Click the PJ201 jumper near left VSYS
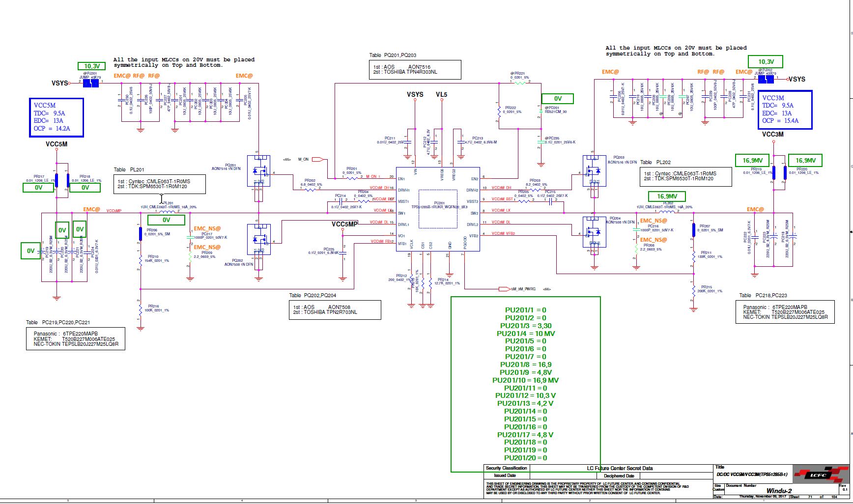The height and width of the screenshot is (504, 853). pyautogui.click(x=91, y=83)
